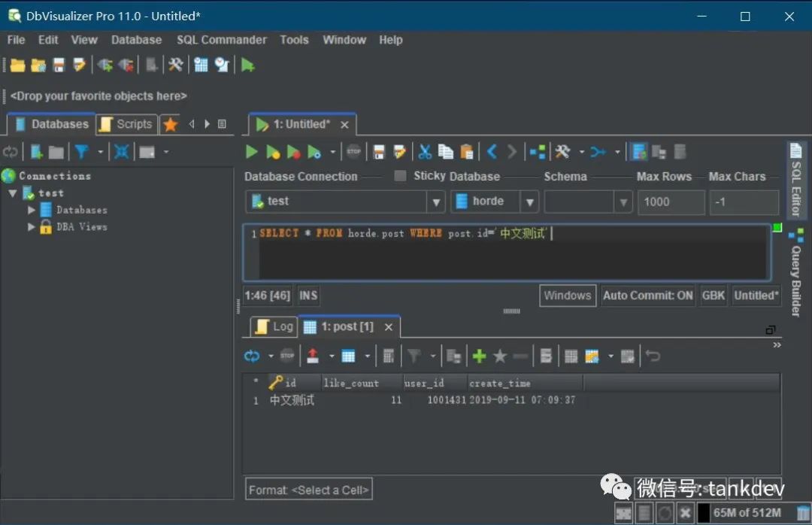Close the 1: Untitled* editor tab
Screen dimensions: 812x525
pos(344,125)
